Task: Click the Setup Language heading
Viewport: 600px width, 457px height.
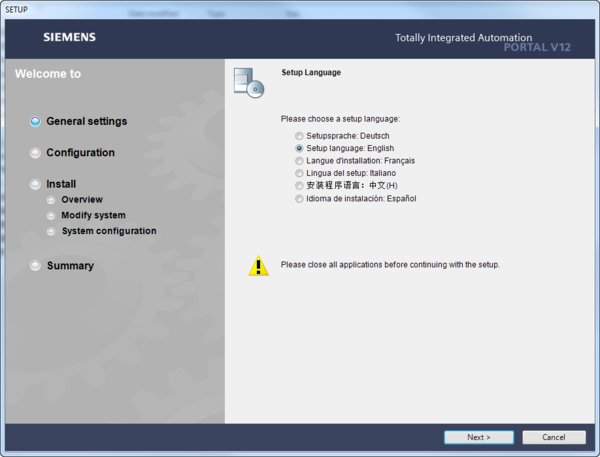Action: pyautogui.click(x=311, y=72)
